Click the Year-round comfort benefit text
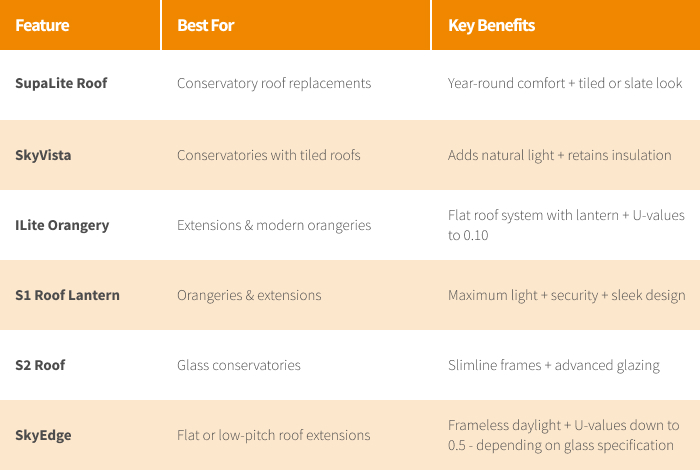This screenshot has width=700, height=470. point(565,83)
